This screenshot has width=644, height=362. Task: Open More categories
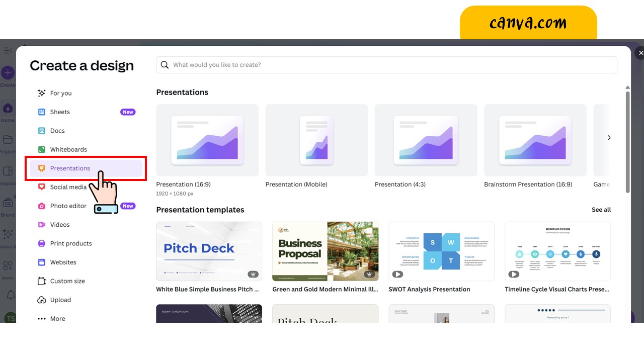[x=86, y=319]
